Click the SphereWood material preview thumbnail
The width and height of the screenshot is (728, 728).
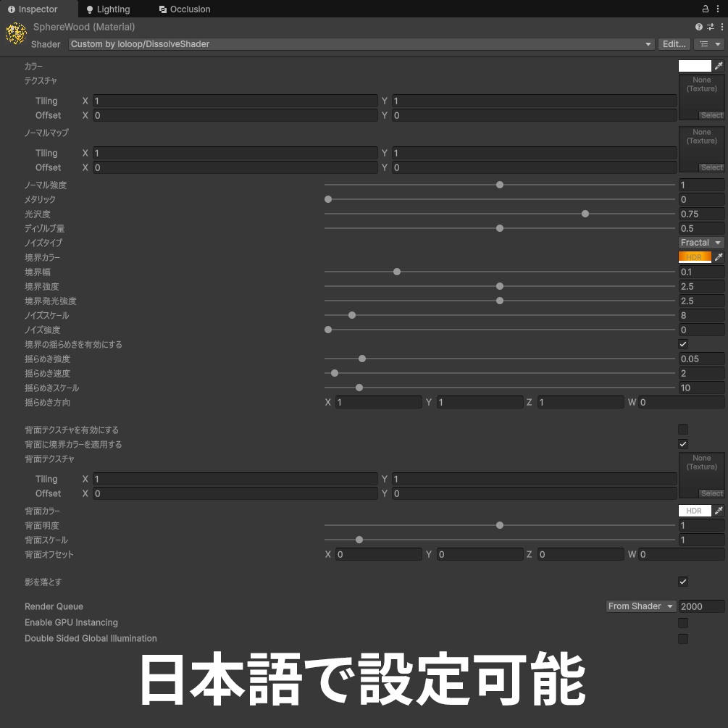pos(15,33)
